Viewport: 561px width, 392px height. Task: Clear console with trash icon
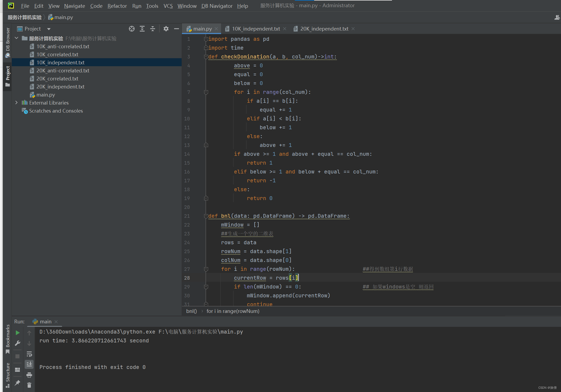click(29, 385)
